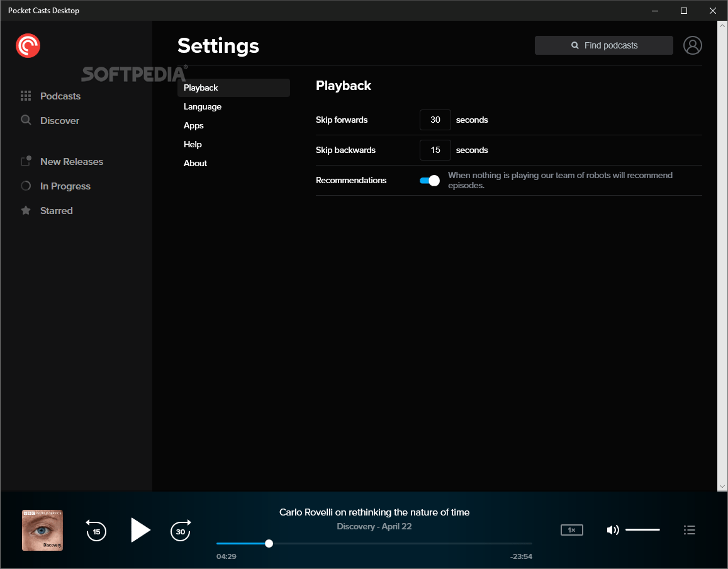Select the Playback settings tab
This screenshot has width=728, height=569.
[200, 87]
